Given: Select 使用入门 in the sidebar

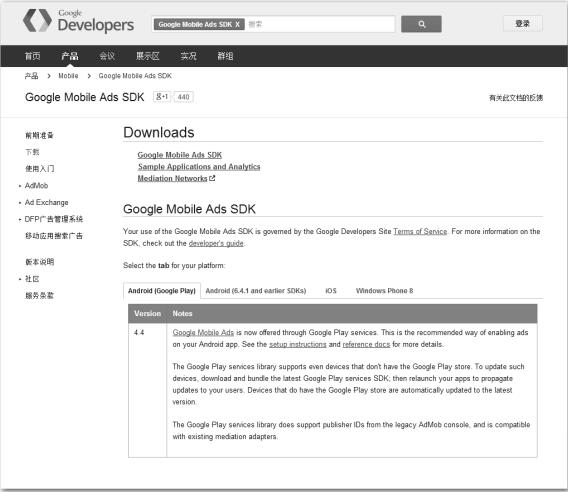Looking at the screenshot, I should click(39, 168).
